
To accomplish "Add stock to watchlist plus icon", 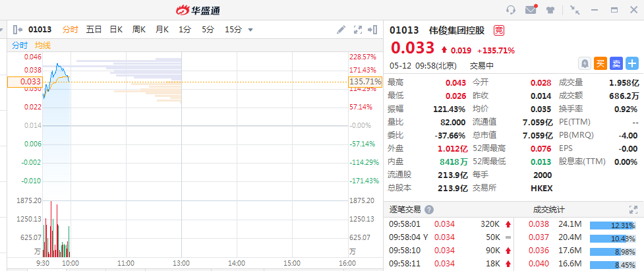I will click(x=633, y=63).
